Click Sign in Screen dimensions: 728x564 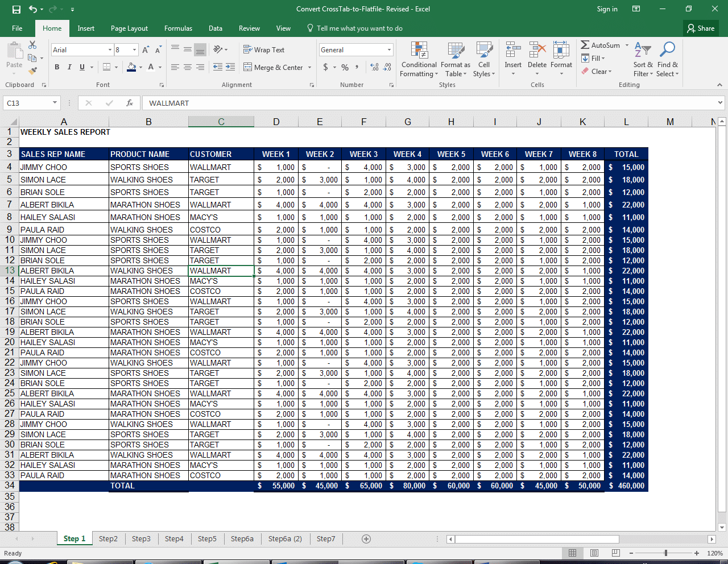[x=607, y=9]
